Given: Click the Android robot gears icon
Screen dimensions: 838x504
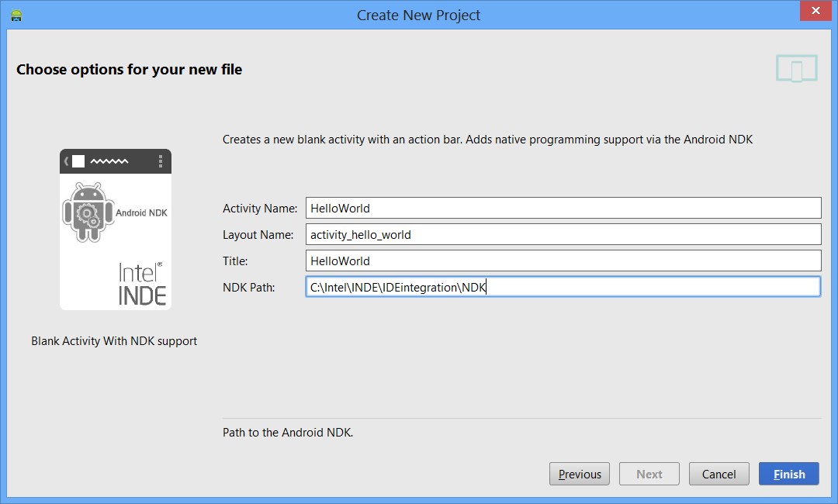Looking at the screenshot, I should 88,212.
